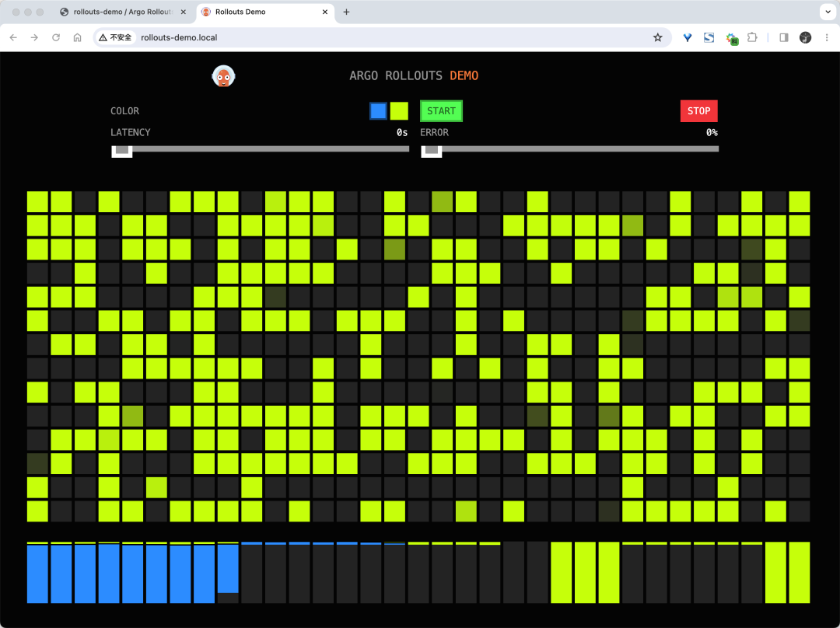Reload the rollouts-demo.local page
This screenshot has width=840, height=628.
(56, 37)
